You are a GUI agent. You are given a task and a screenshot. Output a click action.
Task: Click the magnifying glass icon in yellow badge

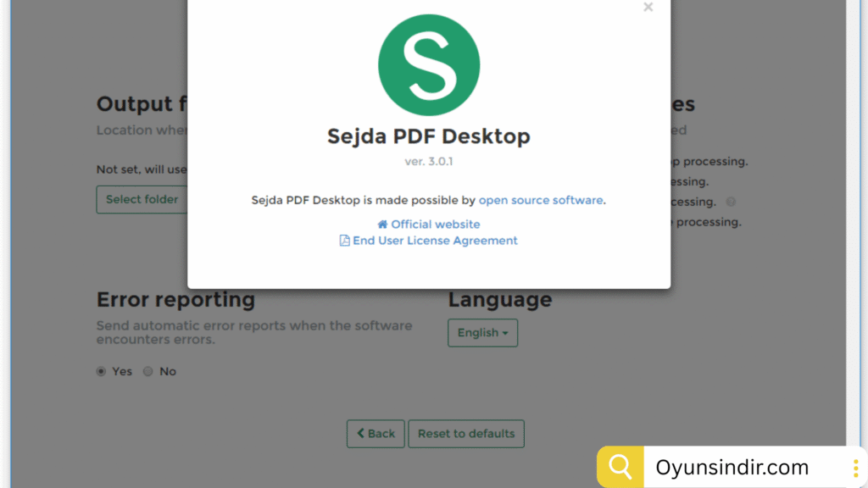[x=620, y=467]
